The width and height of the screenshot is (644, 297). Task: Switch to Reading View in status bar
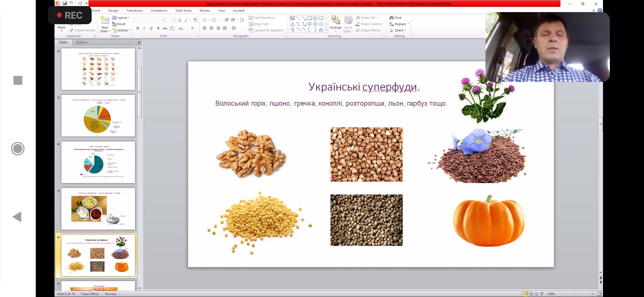(x=536, y=294)
